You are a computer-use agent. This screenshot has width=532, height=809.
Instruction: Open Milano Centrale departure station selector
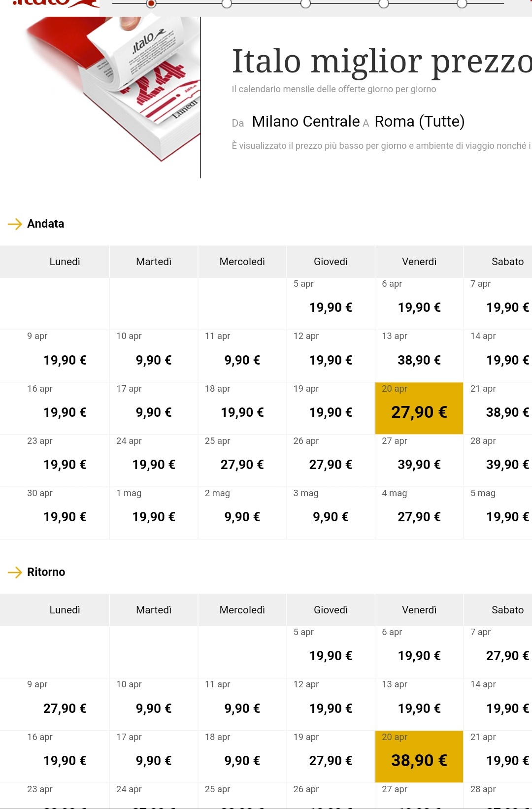click(x=306, y=121)
